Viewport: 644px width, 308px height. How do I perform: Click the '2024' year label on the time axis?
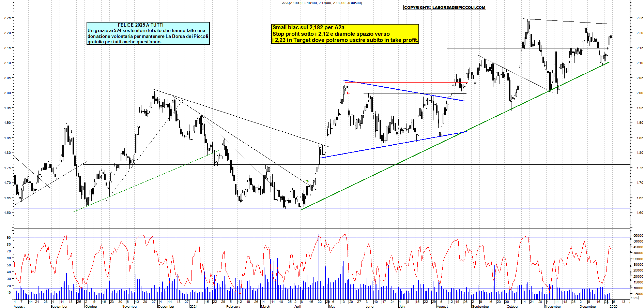tap(194, 306)
